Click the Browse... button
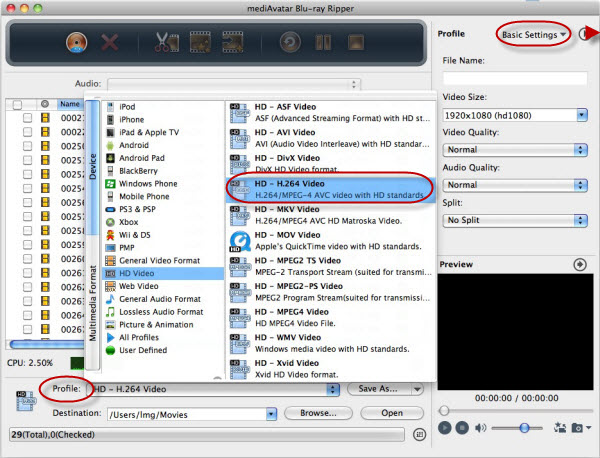Viewport: 600px width, 458px height. 318,413
